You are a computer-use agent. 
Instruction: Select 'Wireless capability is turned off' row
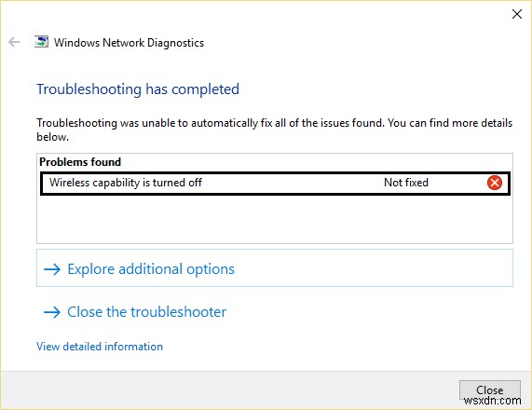pyautogui.click(x=275, y=183)
